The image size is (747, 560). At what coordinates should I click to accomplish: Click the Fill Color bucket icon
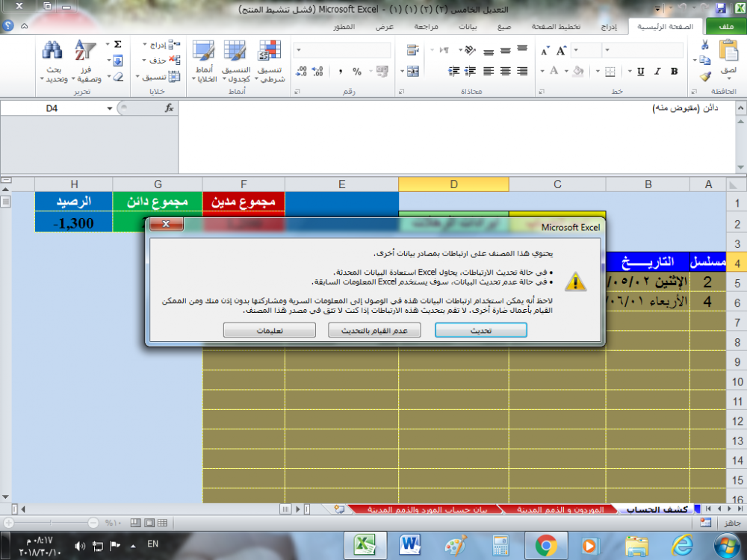tap(578, 72)
